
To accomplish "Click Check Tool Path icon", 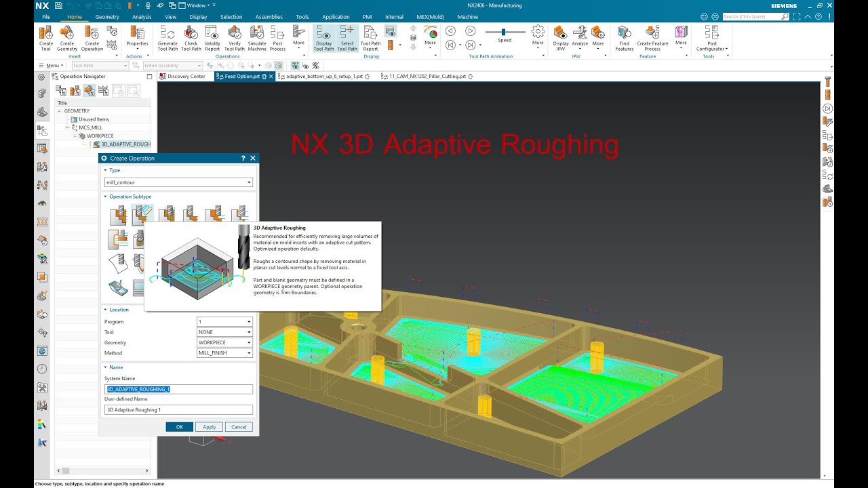I will coord(191,38).
